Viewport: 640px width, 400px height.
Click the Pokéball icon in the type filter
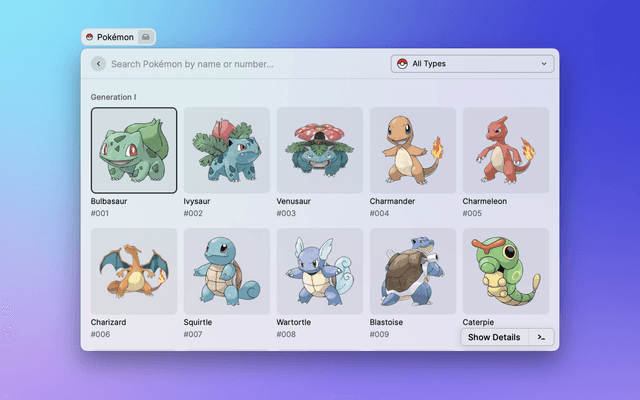click(x=402, y=64)
